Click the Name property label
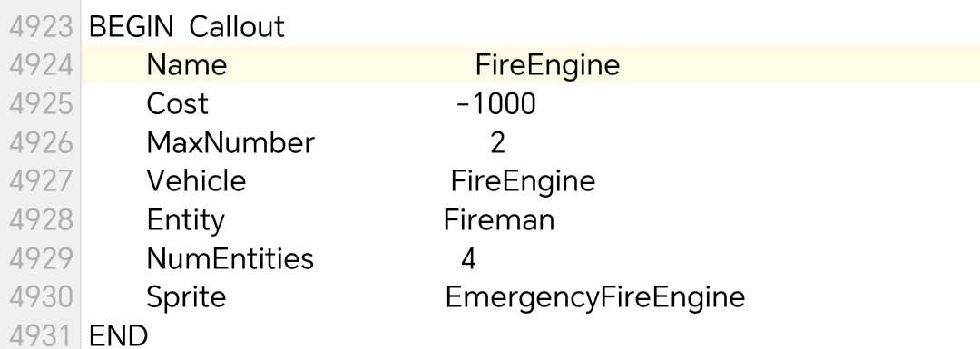980x349 pixels. click(186, 65)
